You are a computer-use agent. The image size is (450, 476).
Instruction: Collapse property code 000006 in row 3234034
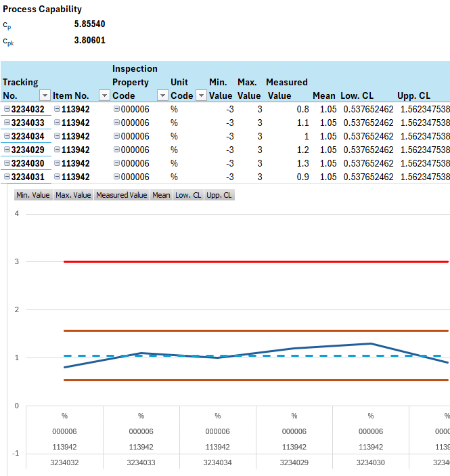pyautogui.click(x=116, y=136)
